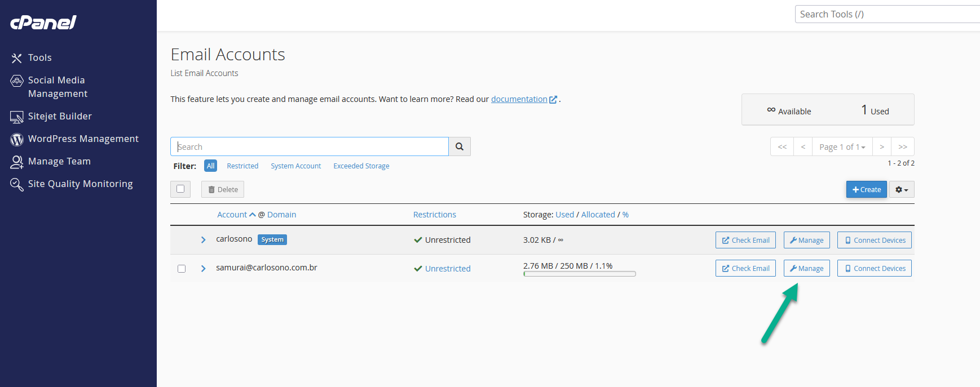Click the Site Quality Monitoring magnifier icon
The width and height of the screenshot is (980, 387).
click(17, 184)
